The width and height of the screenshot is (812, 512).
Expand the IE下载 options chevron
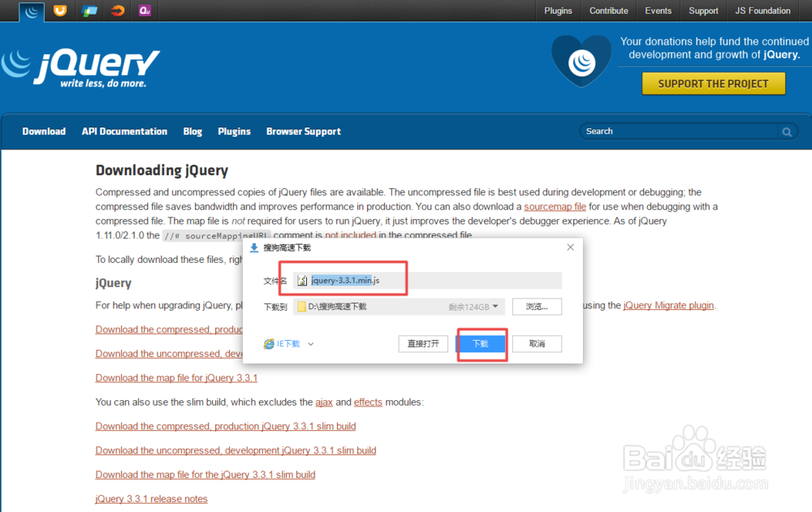tap(311, 344)
